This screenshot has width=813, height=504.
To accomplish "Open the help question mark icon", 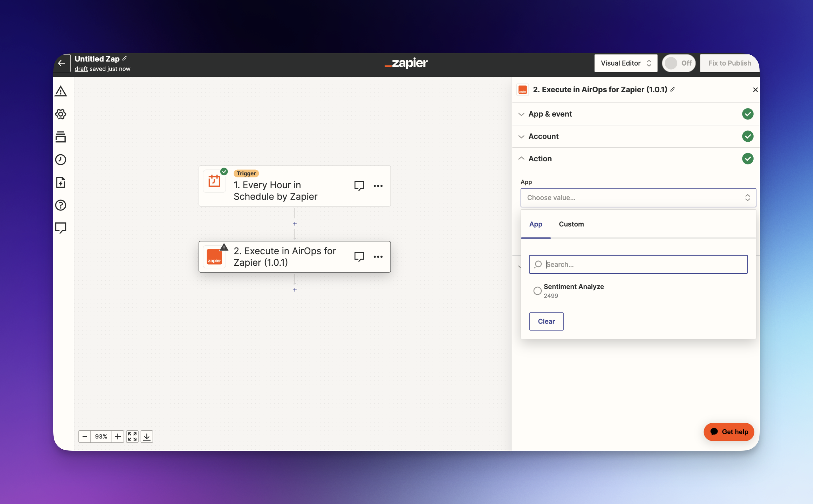I will 61,205.
